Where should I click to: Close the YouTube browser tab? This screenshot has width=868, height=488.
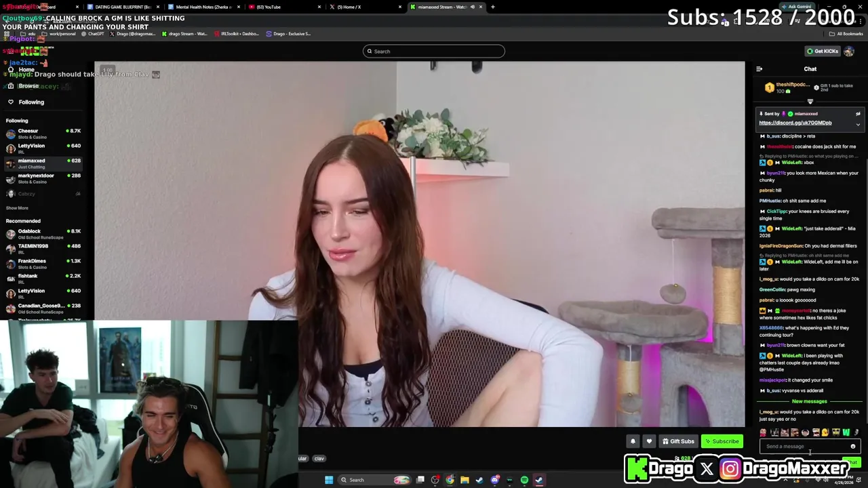319,7
